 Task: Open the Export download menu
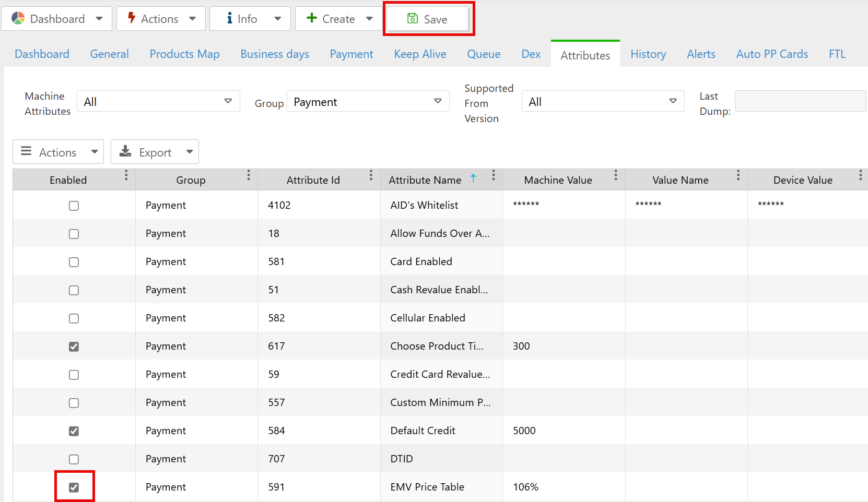(155, 152)
